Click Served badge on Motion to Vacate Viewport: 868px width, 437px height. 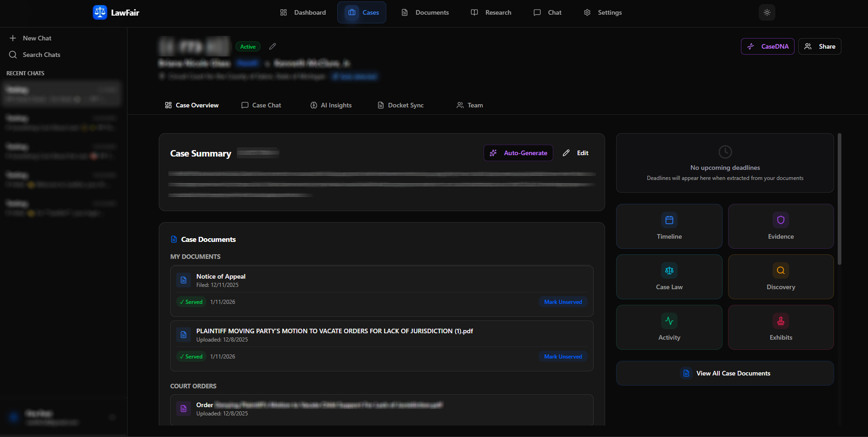[191, 357]
